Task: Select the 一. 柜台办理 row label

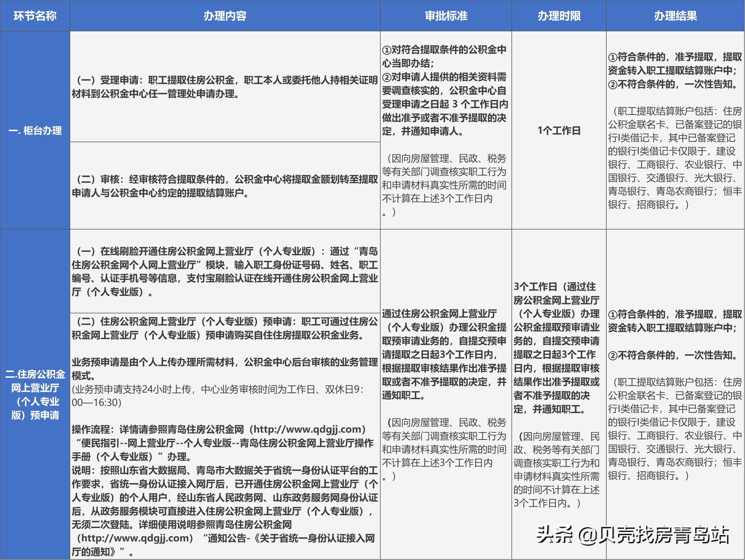Action: 35,130
